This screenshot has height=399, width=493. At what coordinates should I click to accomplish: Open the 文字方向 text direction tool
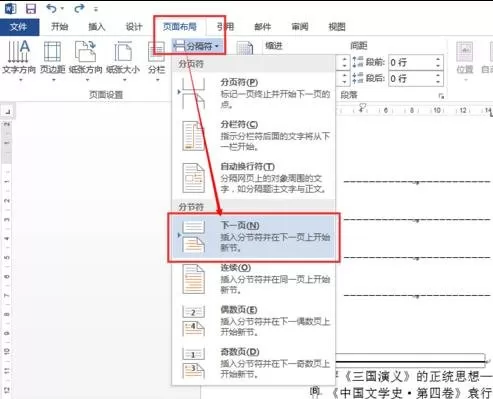pyautogui.click(x=19, y=60)
